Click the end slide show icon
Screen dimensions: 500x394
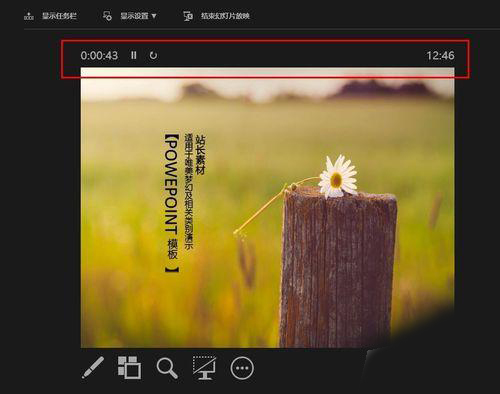188,16
